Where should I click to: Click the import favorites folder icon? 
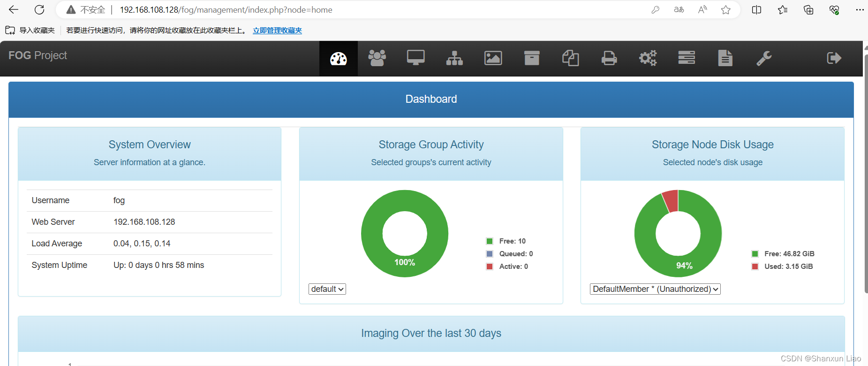(10, 30)
